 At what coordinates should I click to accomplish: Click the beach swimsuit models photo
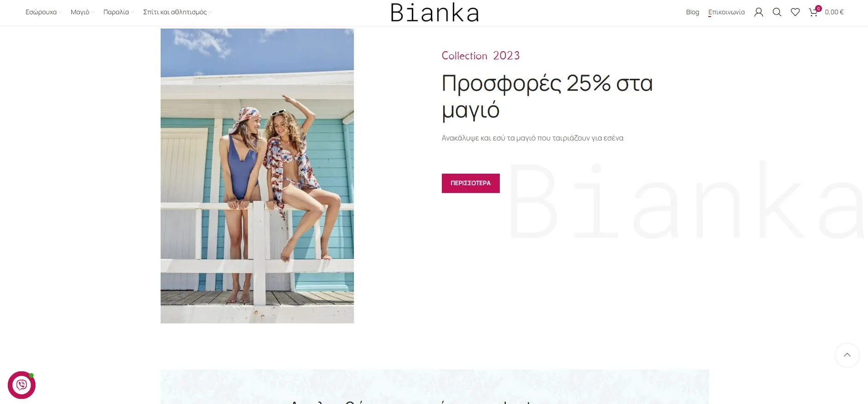pos(257,176)
